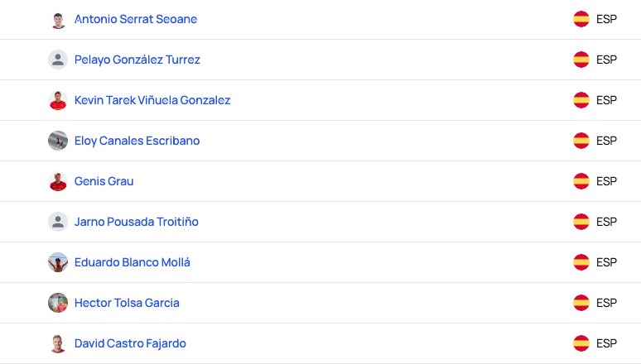Click Jarno Pousada Troitiño's default avatar icon
641x364 pixels.
pyautogui.click(x=58, y=222)
